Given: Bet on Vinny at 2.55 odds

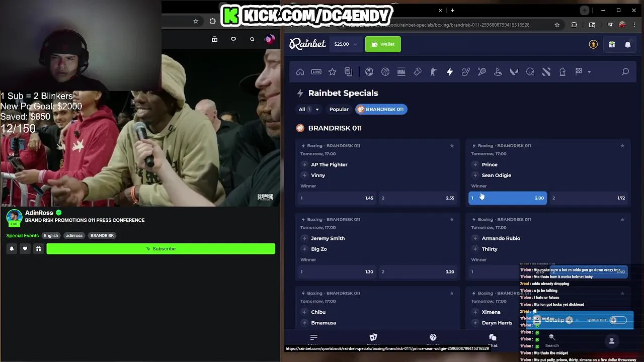Looking at the screenshot, I should (x=418, y=198).
